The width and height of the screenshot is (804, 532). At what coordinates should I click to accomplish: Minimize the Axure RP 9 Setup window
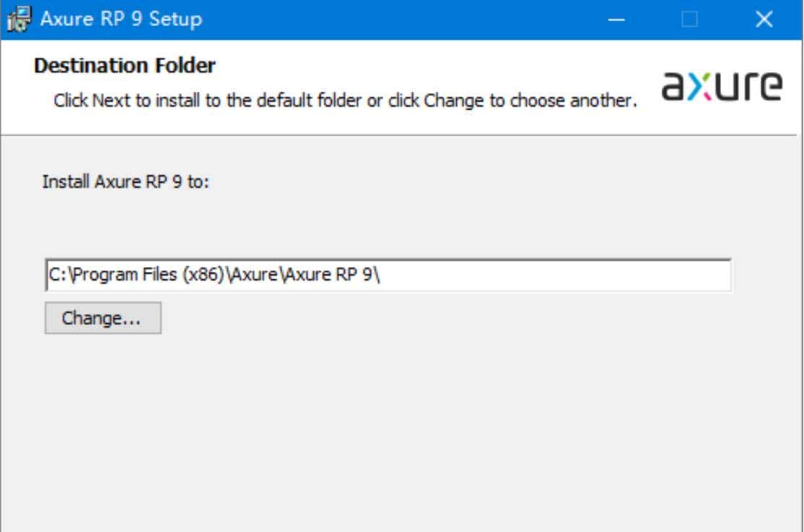(616, 19)
